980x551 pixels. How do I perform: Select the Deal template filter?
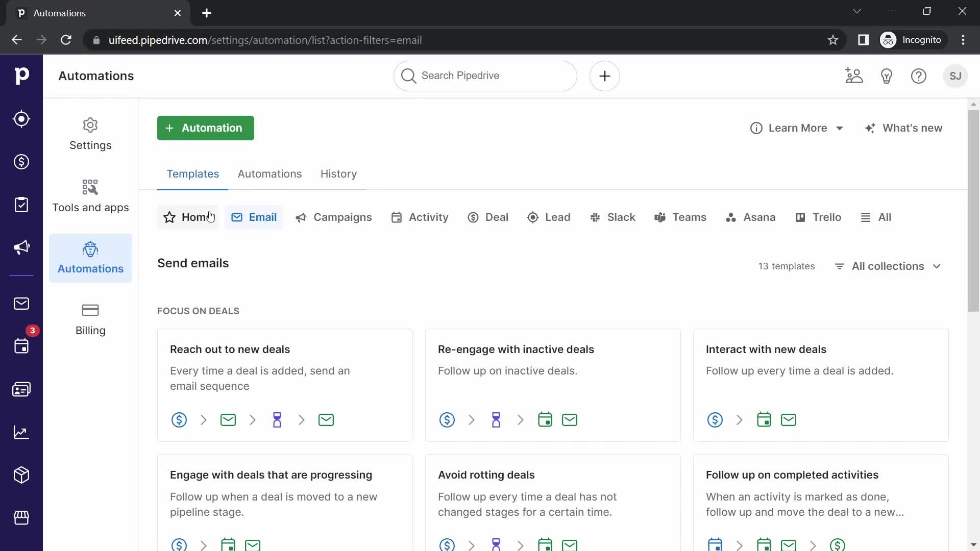488,217
